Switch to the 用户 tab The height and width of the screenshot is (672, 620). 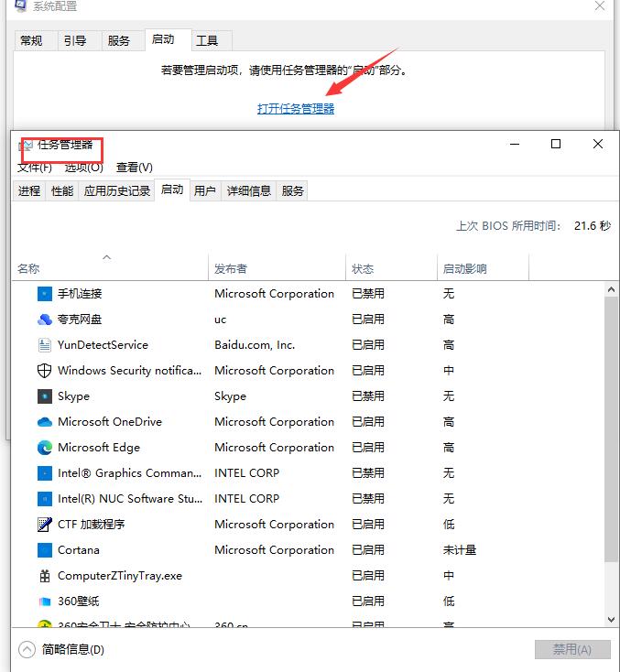[x=205, y=190]
